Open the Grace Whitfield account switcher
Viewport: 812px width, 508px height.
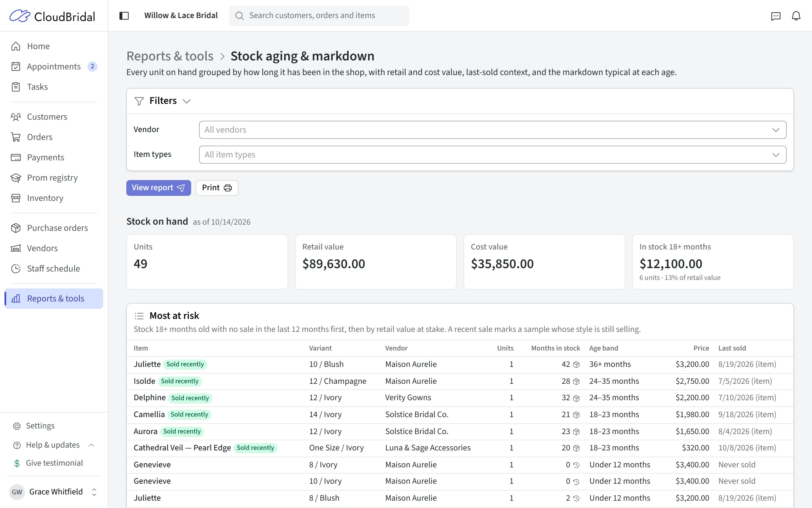94,492
